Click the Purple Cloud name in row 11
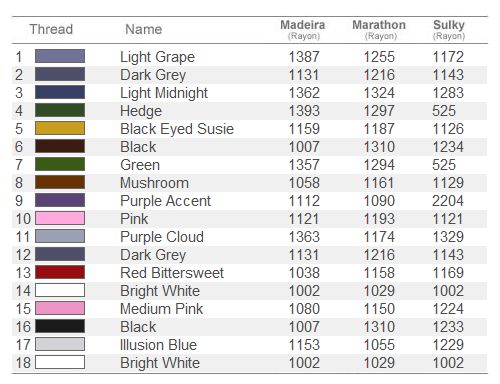This screenshot has width=500, height=384. pyautogui.click(x=162, y=237)
